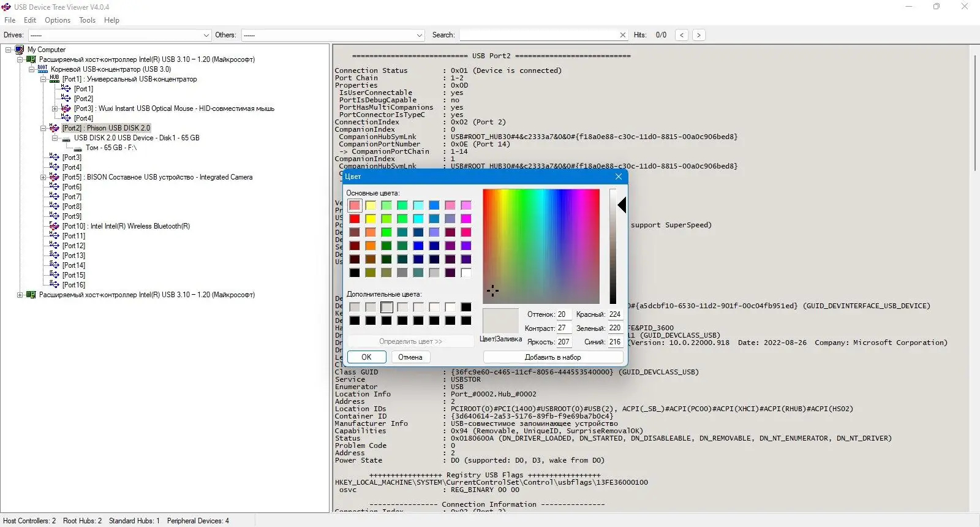The image size is (980, 527).
Task: Click the Контраст saturation value field
Action: (563, 328)
